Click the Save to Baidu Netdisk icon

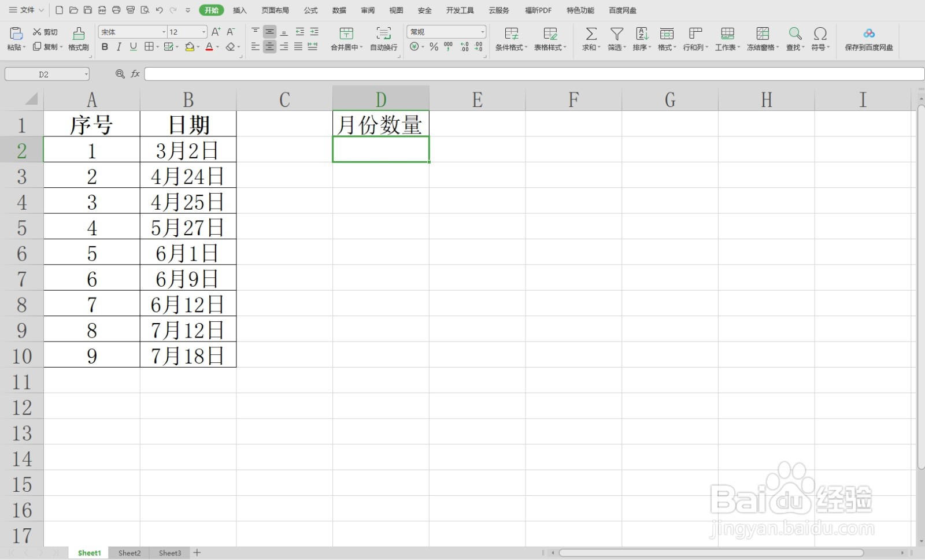click(869, 34)
